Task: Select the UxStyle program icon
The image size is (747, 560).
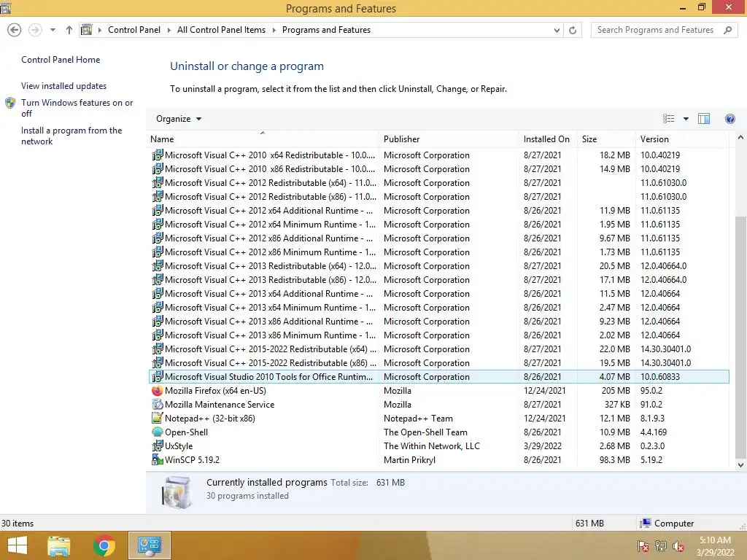Action: (157, 446)
